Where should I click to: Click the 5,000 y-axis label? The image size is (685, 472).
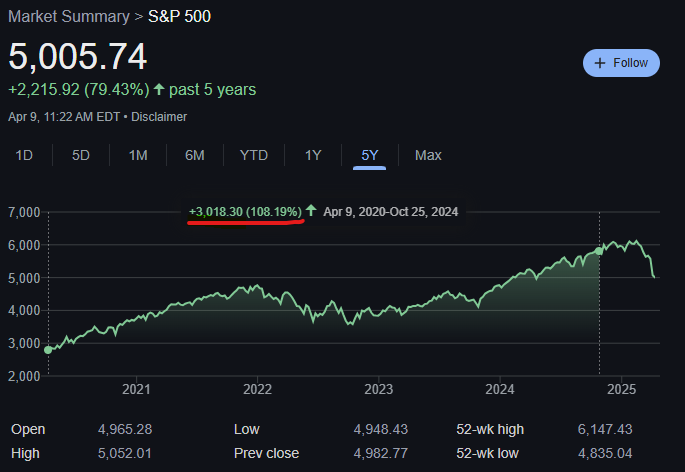pos(24,278)
